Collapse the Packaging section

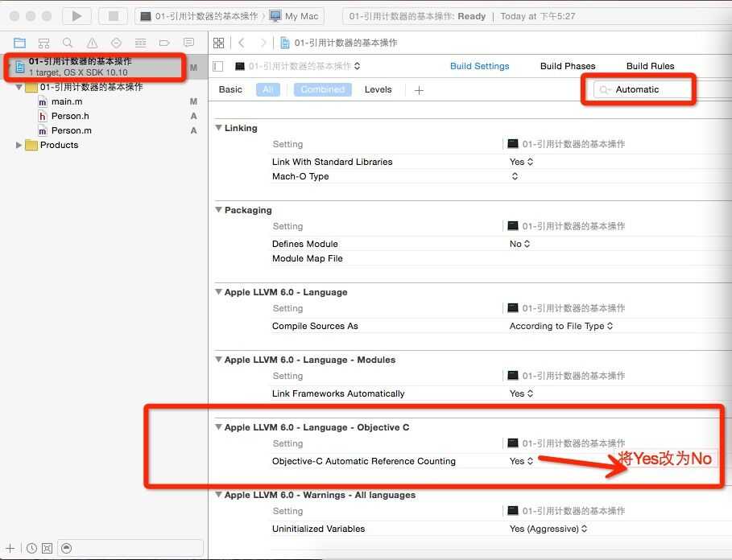(x=218, y=209)
